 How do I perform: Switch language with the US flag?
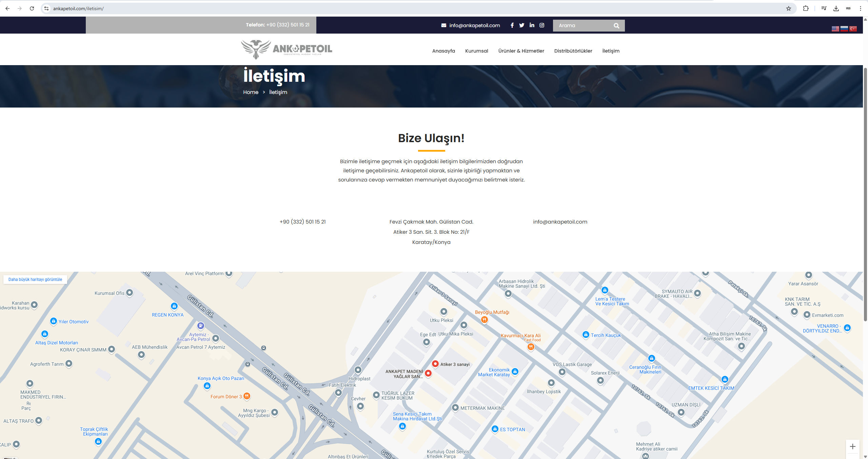tap(835, 29)
